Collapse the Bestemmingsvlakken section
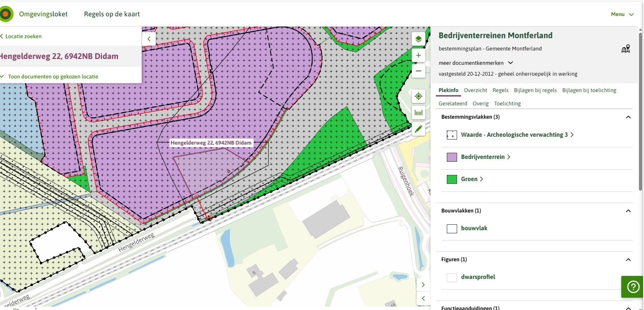Viewport: 644px width, 310px height. (628, 117)
